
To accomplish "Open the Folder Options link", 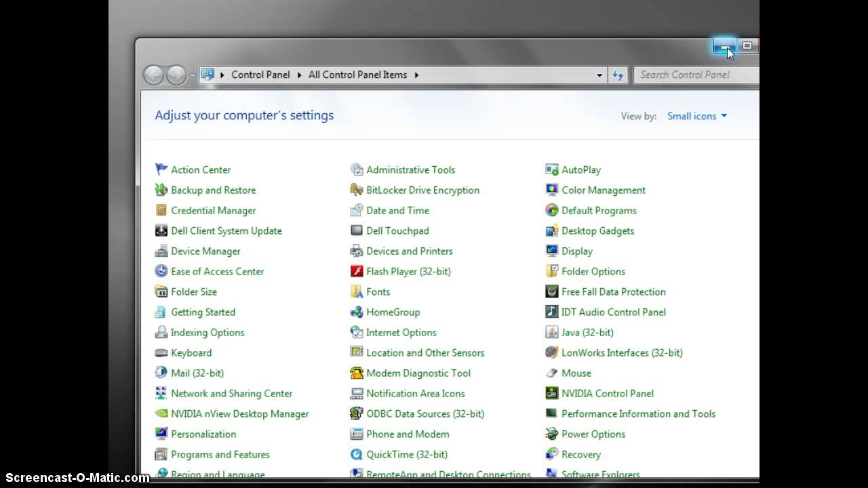I will 593,271.
